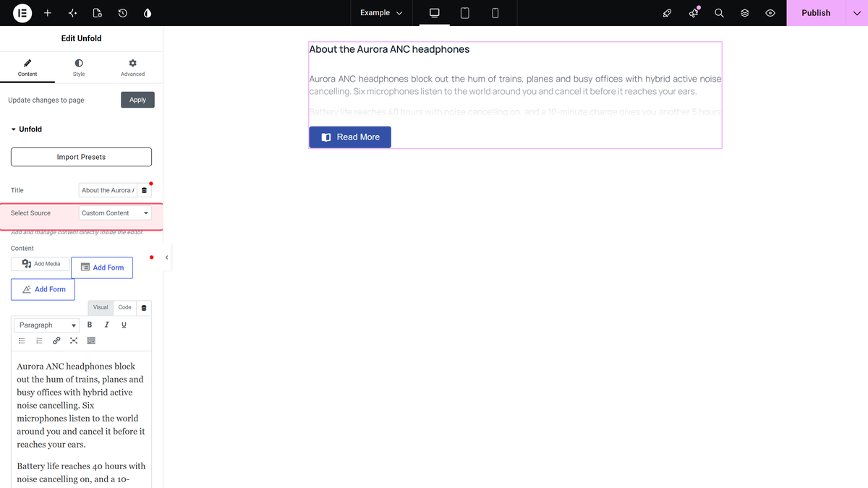This screenshot has height=488, width=868.
Task: Switch to tablet device view
Action: [x=465, y=13]
